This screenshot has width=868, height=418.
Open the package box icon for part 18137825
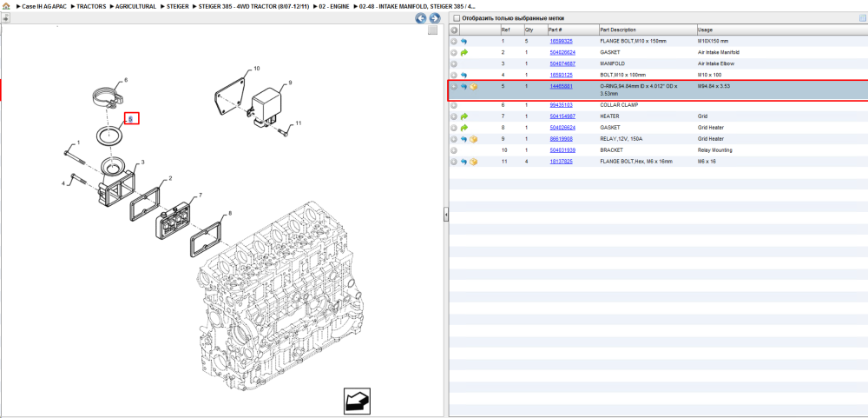point(474,162)
